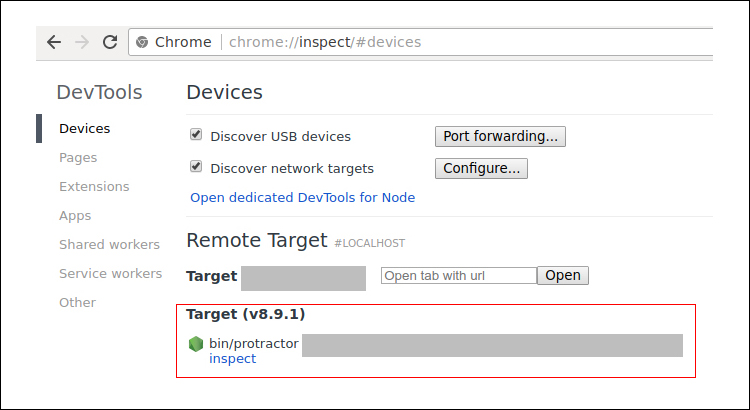Click the Configure button
The width and height of the screenshot is (750, 410).
(481, 168)
